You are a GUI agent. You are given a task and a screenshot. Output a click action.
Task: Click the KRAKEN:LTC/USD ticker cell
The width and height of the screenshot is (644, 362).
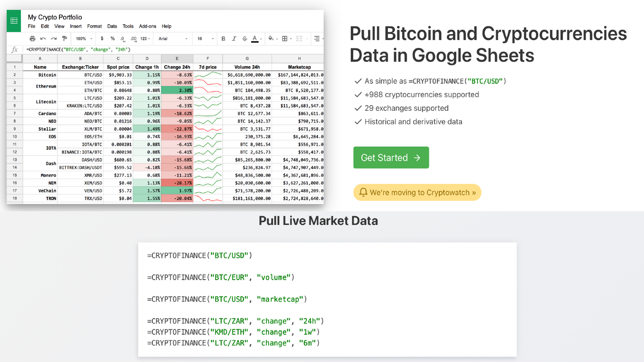pyautogui.click(x=80, y=106)
